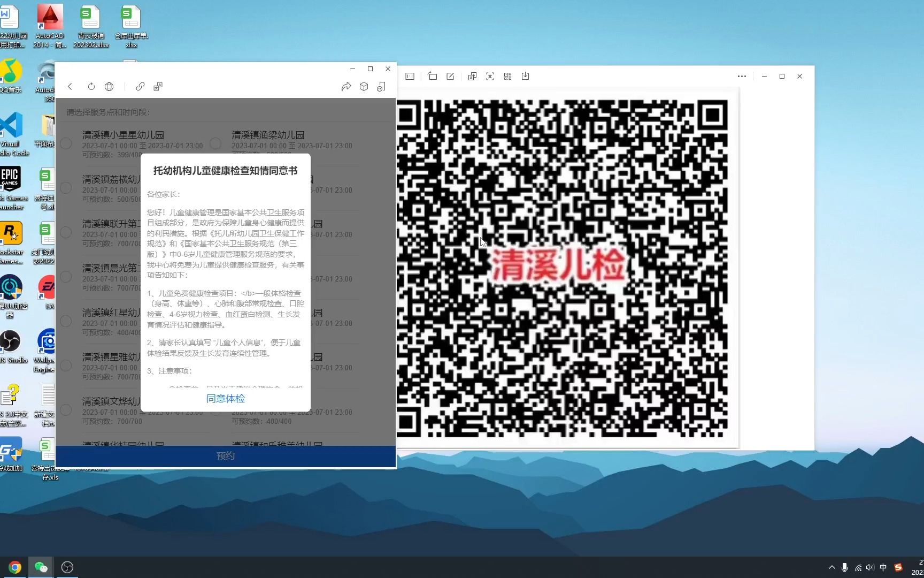
Task: Copy the page link with the chain icon
Action: pos(140,87)
